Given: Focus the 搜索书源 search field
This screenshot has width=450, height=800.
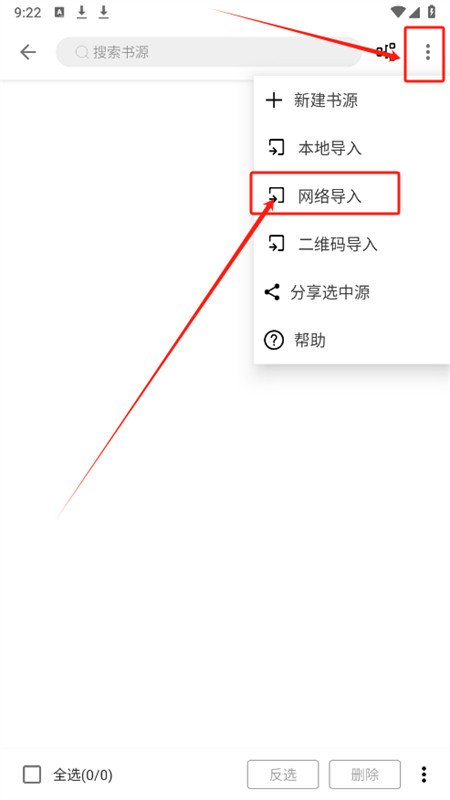Looking at the screenshot, I should (209, 52).
